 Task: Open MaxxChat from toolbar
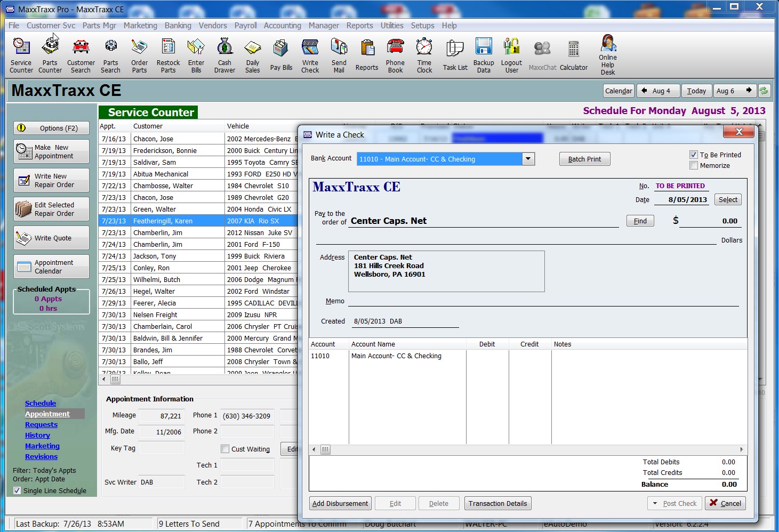(542, 55)
